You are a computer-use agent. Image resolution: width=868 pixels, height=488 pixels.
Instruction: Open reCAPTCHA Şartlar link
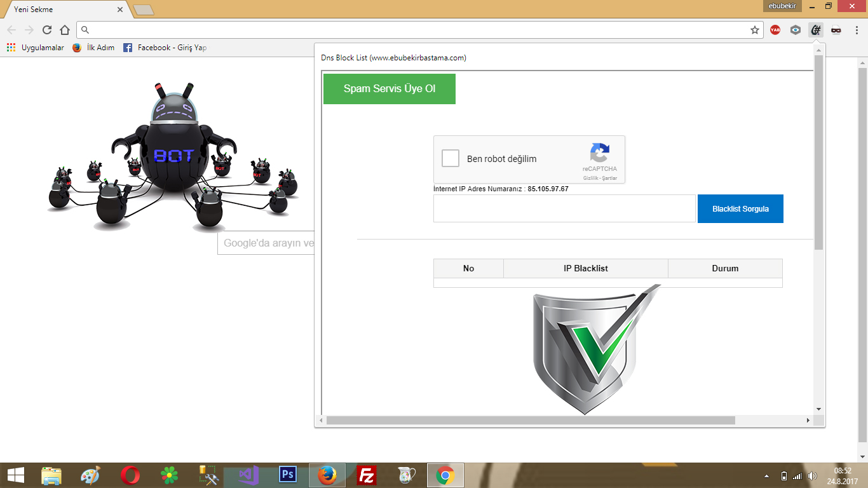[610, 179]
